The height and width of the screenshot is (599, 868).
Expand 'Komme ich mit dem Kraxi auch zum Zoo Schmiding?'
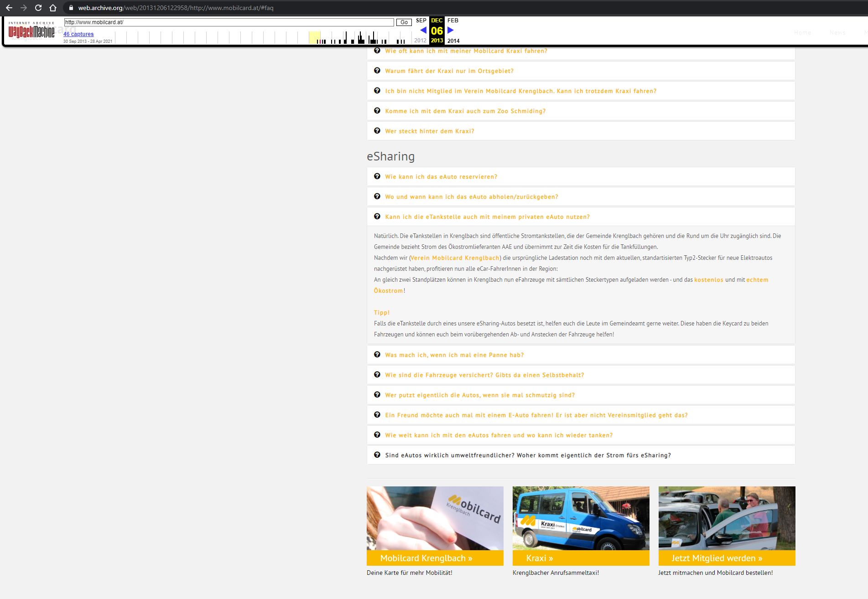581,111
